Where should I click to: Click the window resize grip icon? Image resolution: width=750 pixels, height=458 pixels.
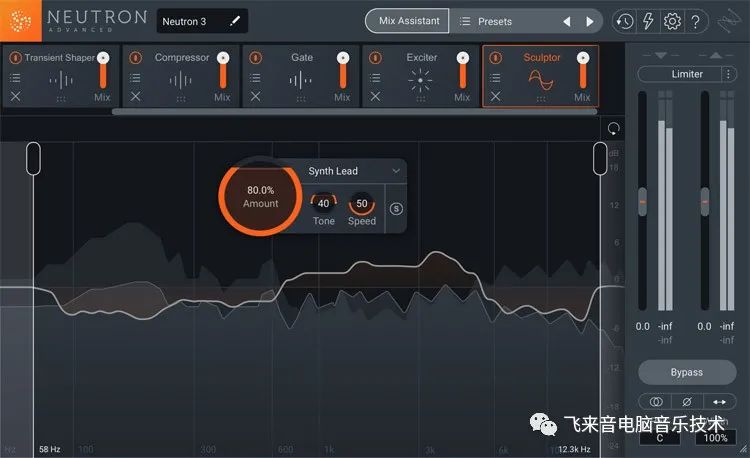coord(743,449)
